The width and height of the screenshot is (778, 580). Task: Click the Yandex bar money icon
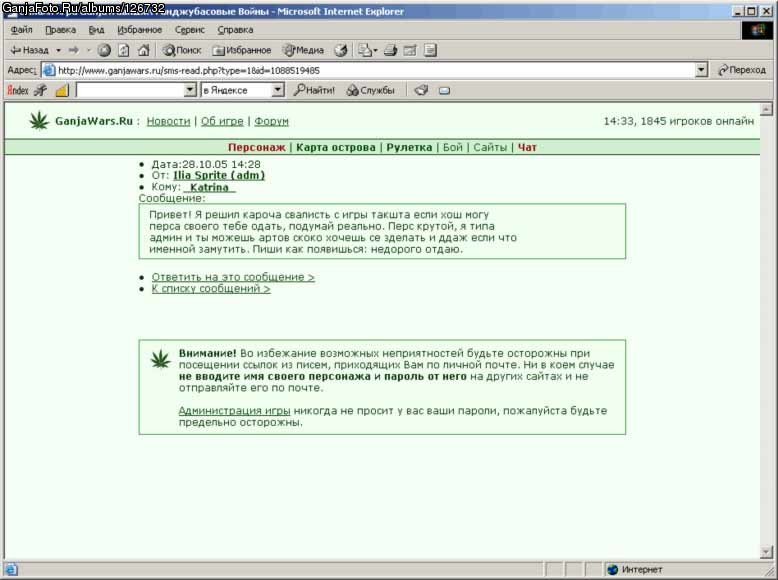[x=421, y=90]
